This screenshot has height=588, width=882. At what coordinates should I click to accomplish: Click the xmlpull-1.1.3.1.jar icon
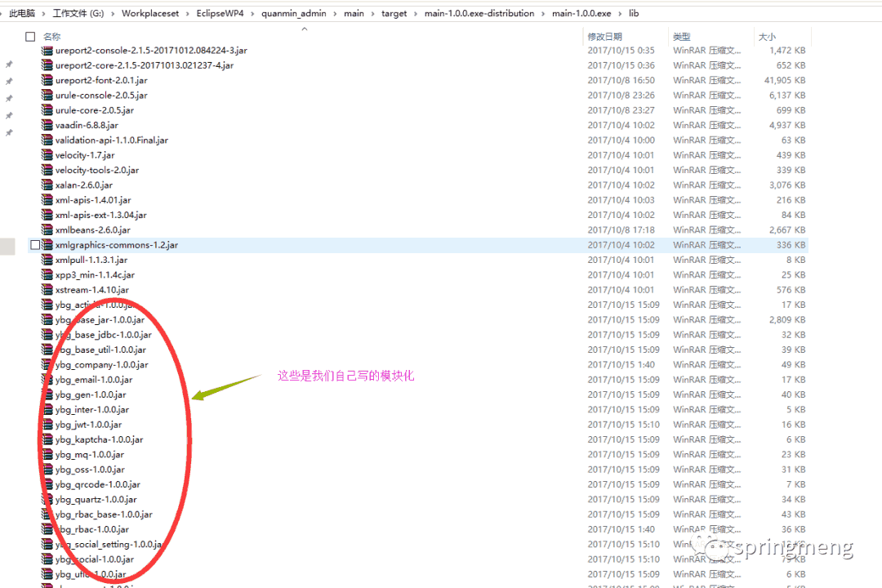tap(47, 260)
